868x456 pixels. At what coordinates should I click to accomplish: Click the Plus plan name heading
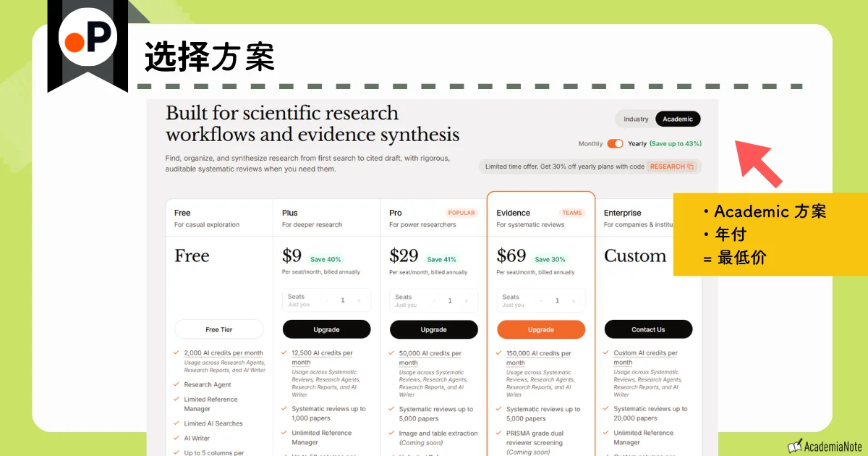290,213
